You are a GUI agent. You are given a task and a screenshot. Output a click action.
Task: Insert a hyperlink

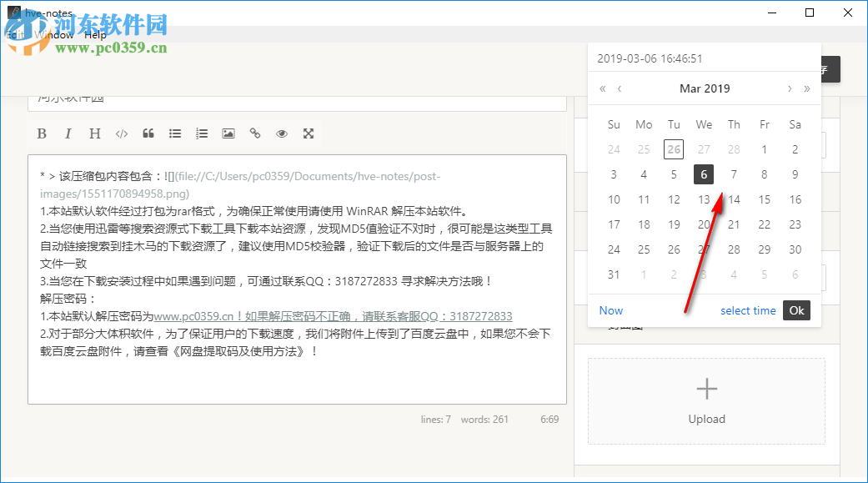click(254, 133)
